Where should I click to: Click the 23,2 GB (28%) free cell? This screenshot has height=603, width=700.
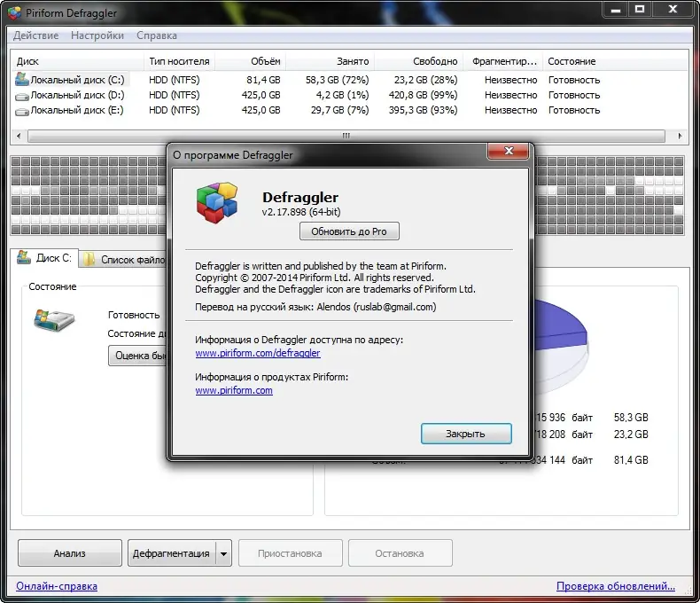point(426,80)
